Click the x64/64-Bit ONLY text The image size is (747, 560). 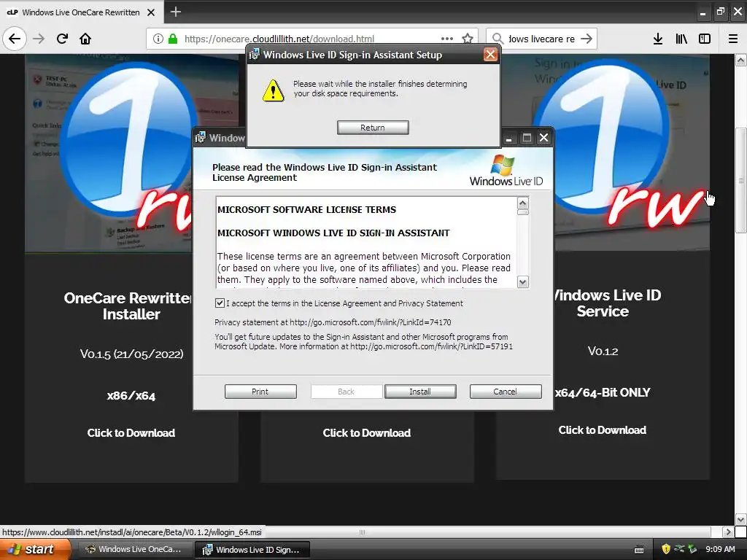602,392
